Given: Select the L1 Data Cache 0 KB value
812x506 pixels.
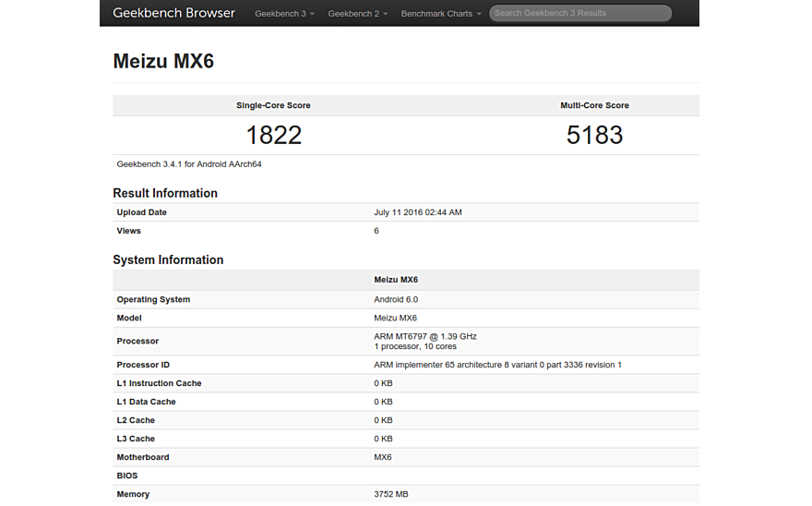Looking at the screenshot, I should 383,402.
